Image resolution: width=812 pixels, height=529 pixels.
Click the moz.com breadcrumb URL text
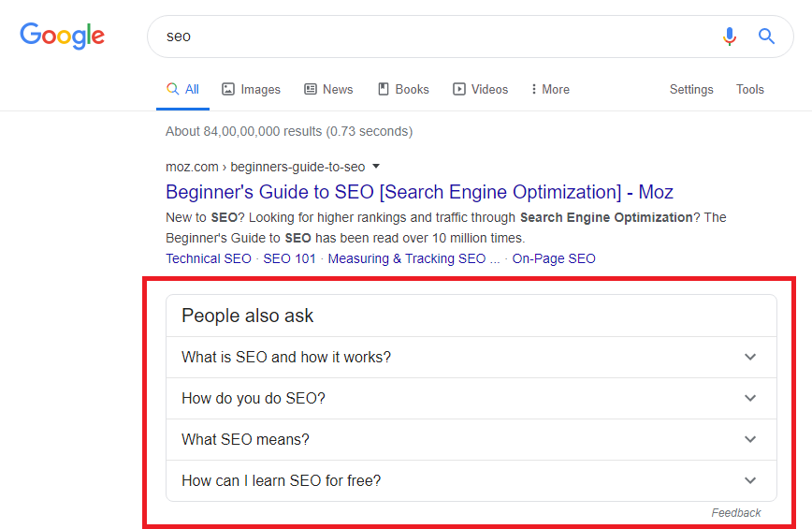[x=265, y=167]
